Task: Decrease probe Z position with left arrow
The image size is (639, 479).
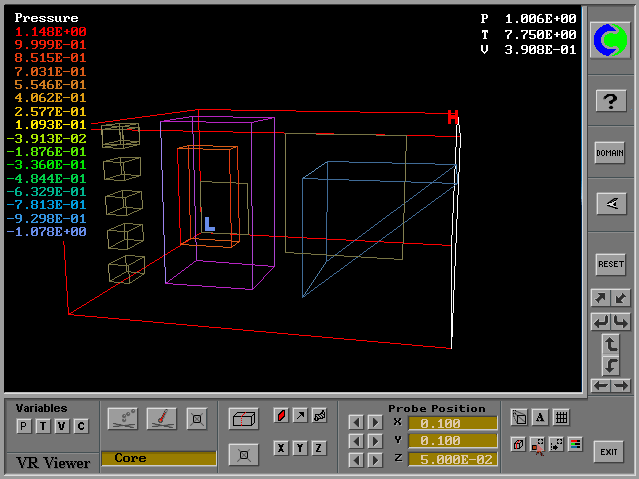Action: 355,458
